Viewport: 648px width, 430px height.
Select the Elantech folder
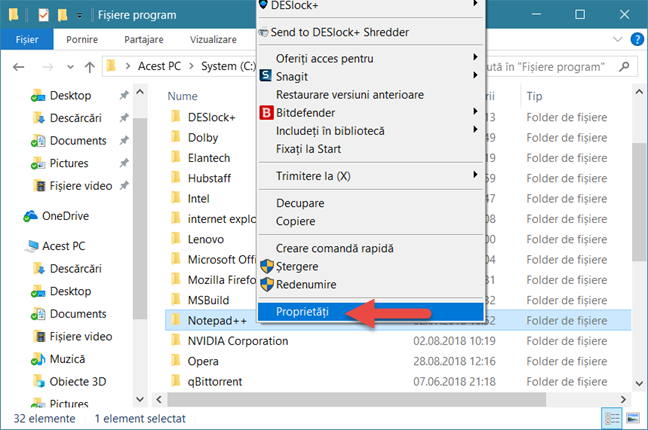pos(209,158)
